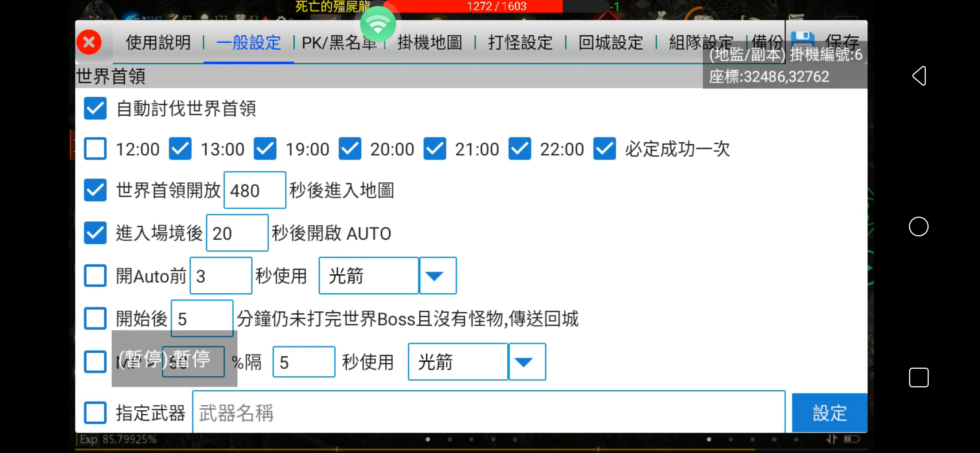The image size is (980, 453).
Task: Open the second 光箭 skill dropdown
Action: pos(527,362)
